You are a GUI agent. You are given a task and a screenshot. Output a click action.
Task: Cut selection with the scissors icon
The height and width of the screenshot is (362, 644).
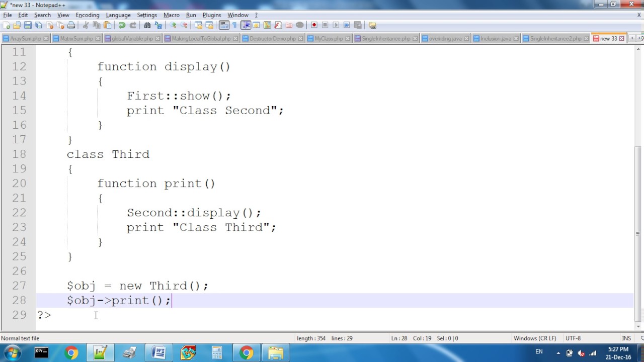pos(86,25)
